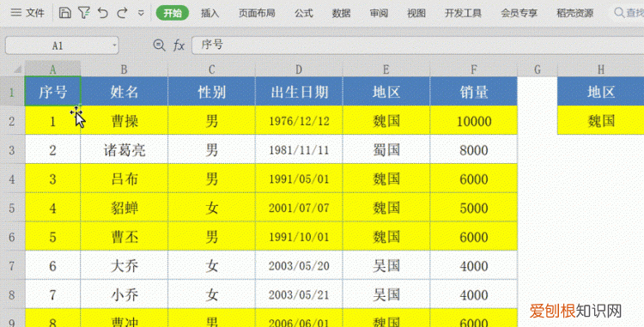The height and width of the screenshot is (327, 644).
Task: Select the cell containing 曹操
Action: 124,121
